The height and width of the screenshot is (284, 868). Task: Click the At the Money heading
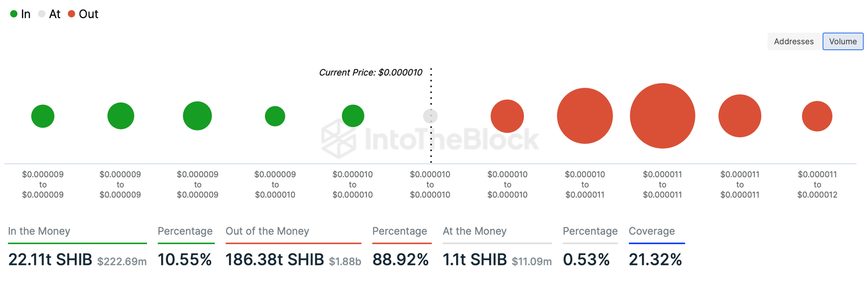click(x=475, y=231)
